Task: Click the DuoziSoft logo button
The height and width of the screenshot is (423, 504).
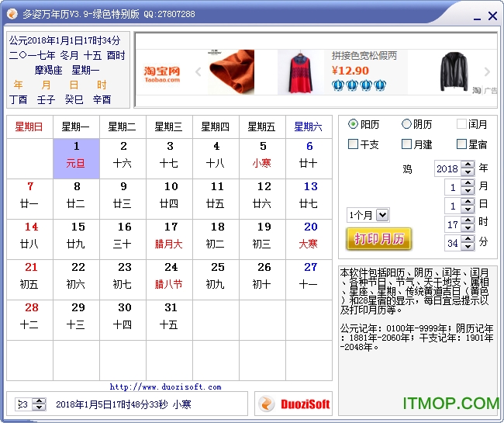Action: click(x=293, y=404)
